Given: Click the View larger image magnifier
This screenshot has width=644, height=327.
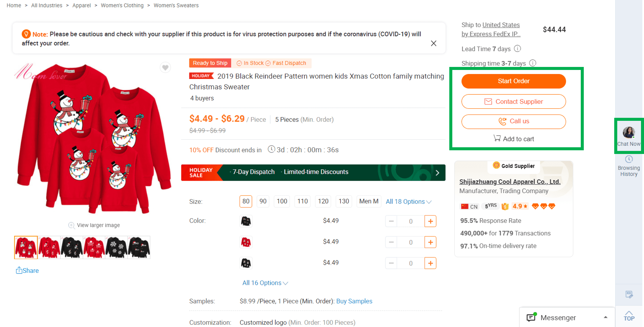Looking at the screenshot, I should point(72,225).
